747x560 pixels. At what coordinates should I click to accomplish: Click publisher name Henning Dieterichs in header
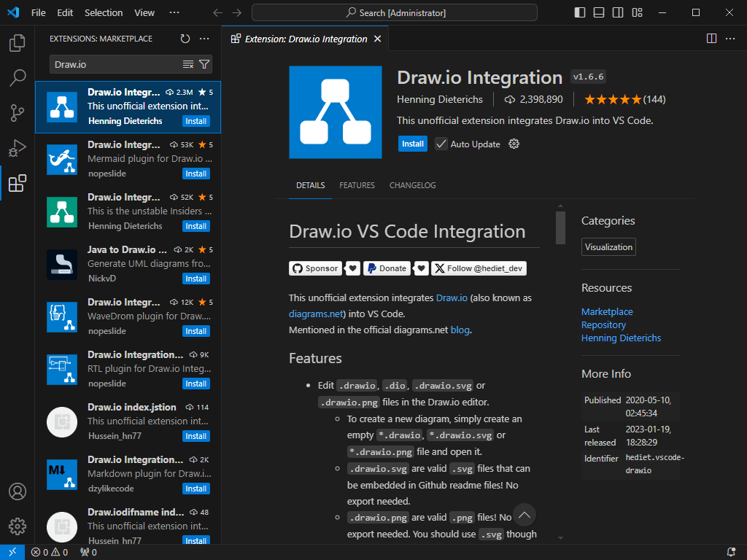(x=440, y=99)
